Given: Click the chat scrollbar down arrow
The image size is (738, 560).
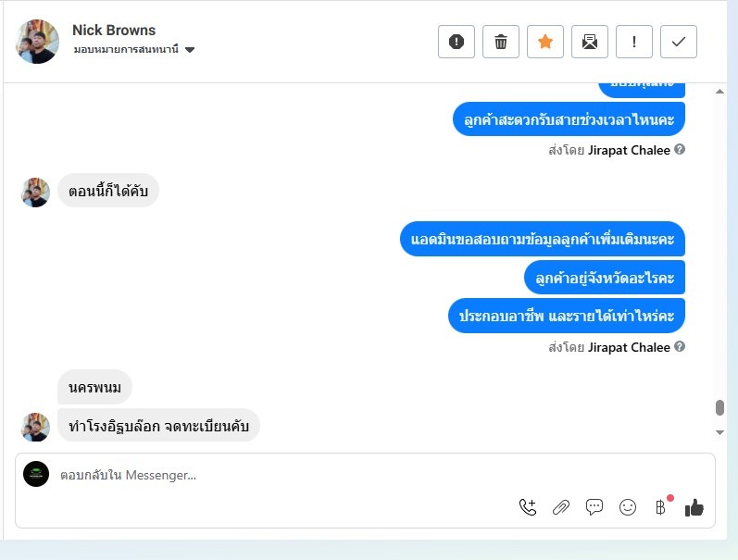Looking at the screenshot, I should tap(719, 432).
